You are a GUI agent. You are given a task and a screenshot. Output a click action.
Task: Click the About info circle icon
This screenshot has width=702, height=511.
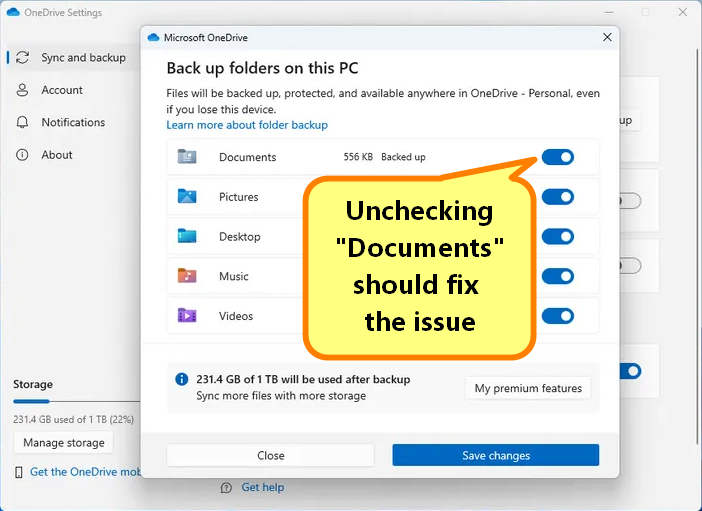22,155
